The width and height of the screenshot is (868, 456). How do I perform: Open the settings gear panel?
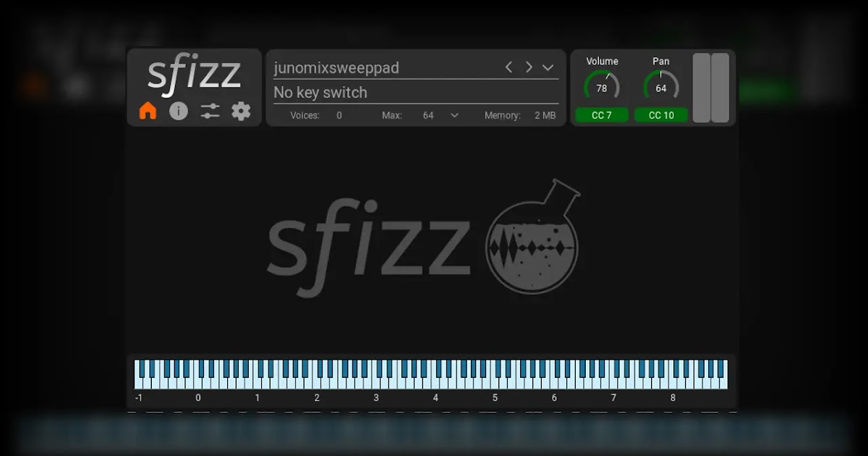(241, 111)
